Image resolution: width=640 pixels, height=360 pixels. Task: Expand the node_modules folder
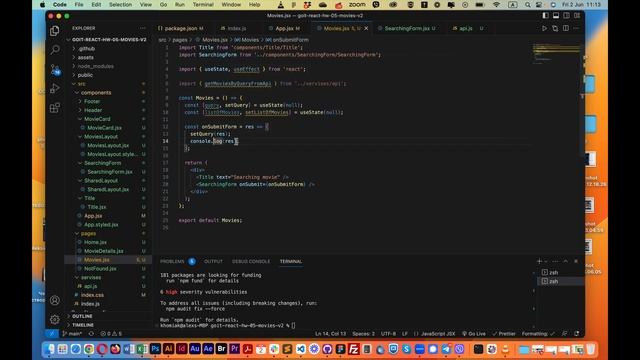click(x=96, y=66)
